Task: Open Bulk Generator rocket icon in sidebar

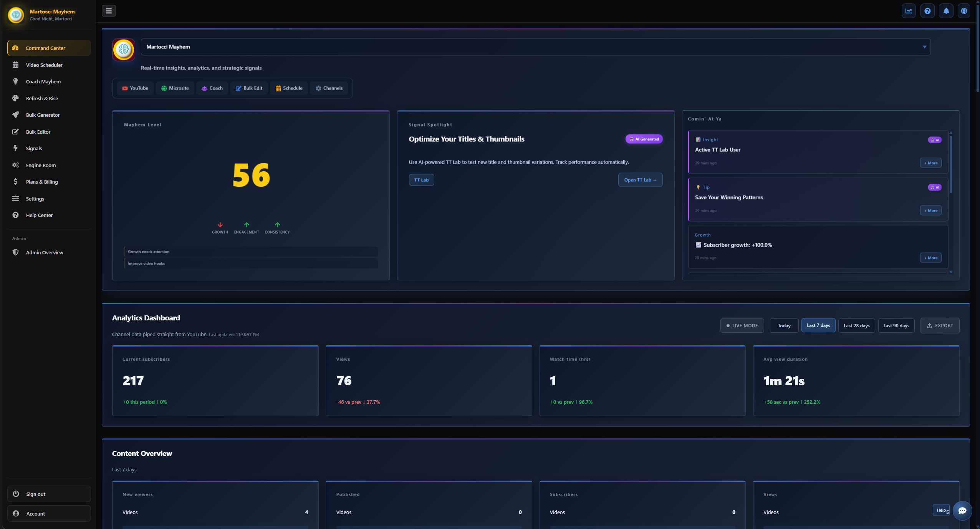Action: click(15, 115)
